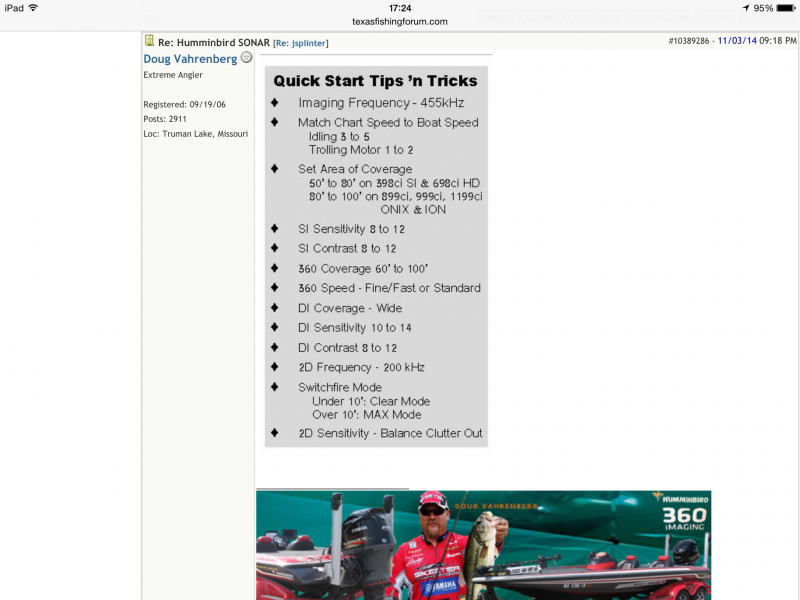Tap the texasfishingforum.com address bar
This screenshot has height=600, width=800.
point(399,21)
